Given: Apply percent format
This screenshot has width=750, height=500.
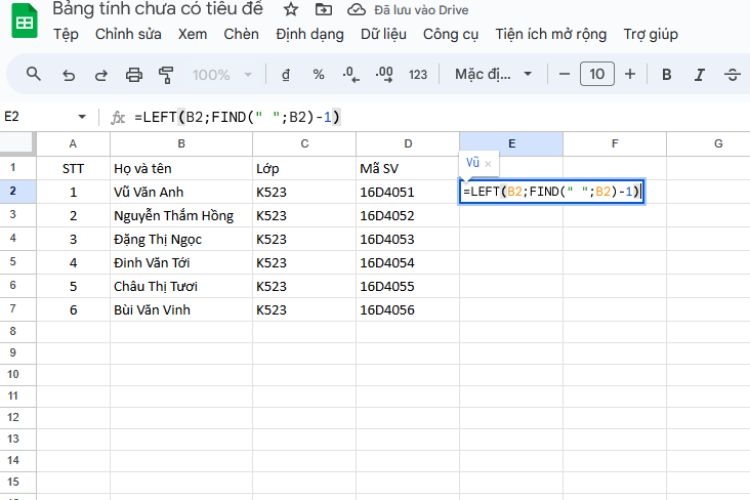Looking at the screenshot, I should pyautogui.click(x=319, y=75).
